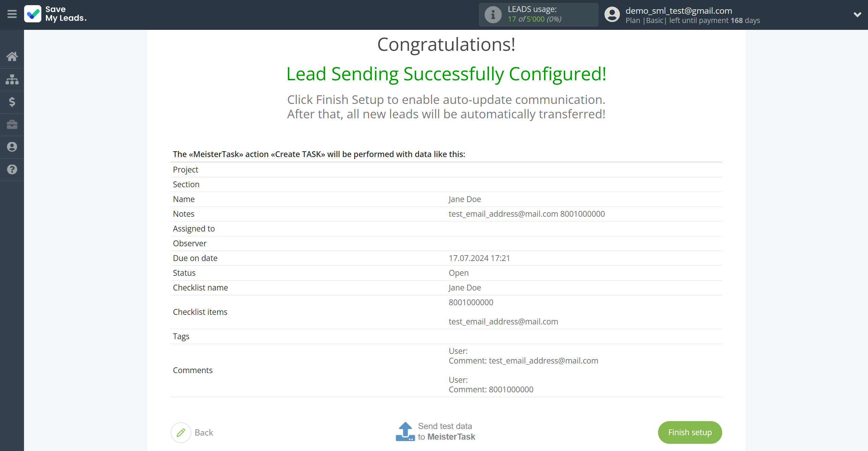
Task: Click the Due on date value
Action: coord(479,258)
